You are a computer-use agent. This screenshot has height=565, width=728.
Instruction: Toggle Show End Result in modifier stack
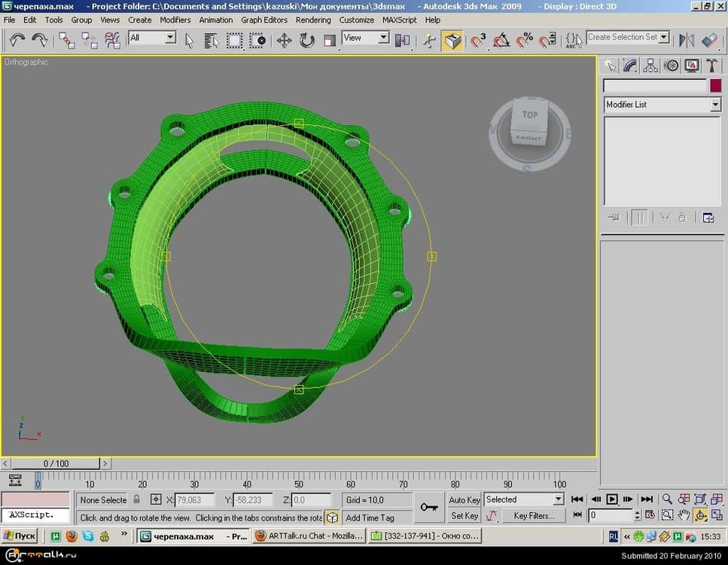pyautogui.click(x=640, y=218)
